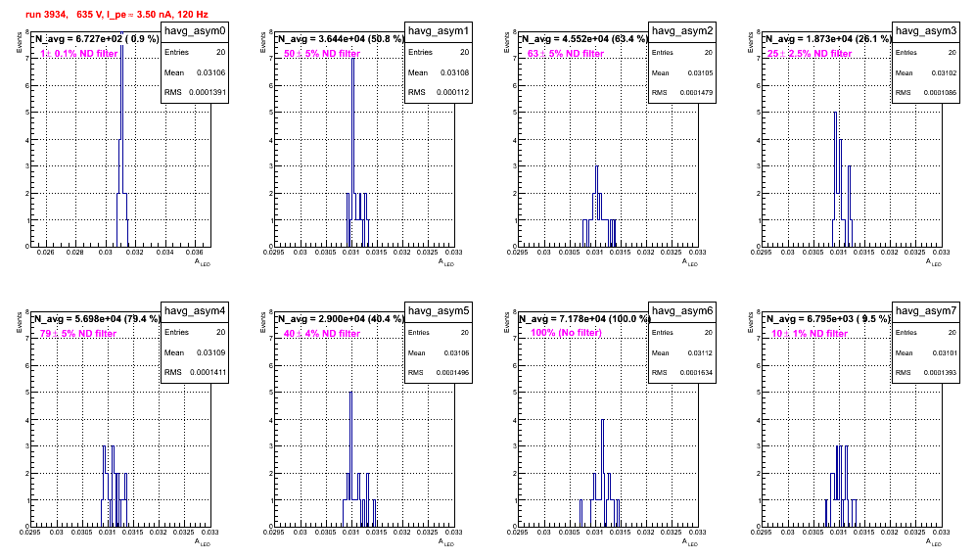Click RMS 0.0001393 in havg_asym7 box

[x=926, y=373]
